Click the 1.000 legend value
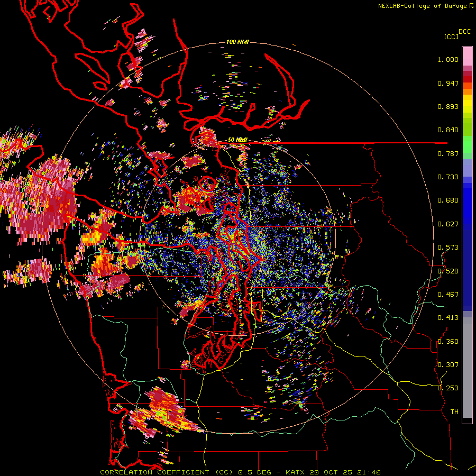 point(448,59)
